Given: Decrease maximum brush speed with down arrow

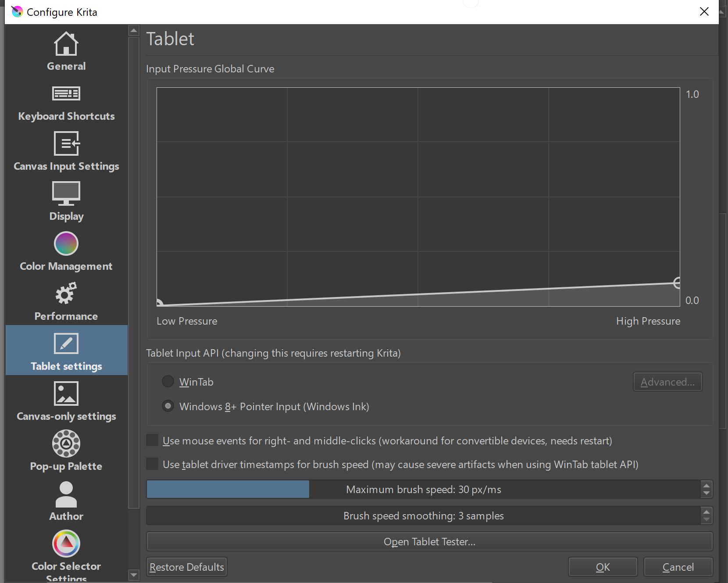Looking at the screenshot, I should pos(706,494).
